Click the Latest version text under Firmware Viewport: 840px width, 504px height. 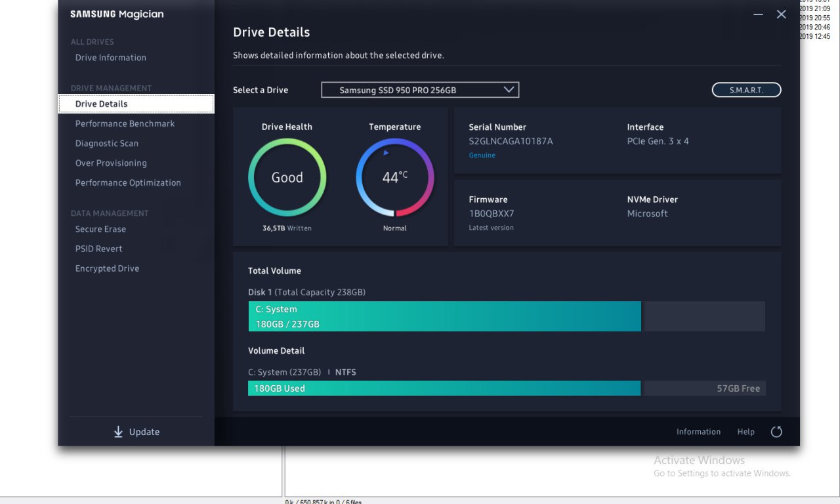[491, 228]
